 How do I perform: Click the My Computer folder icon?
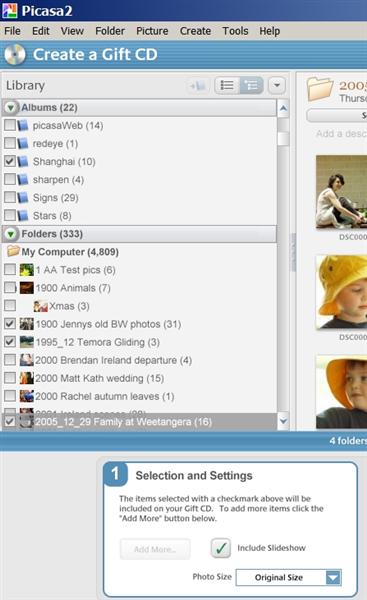[x=13, y=251]
